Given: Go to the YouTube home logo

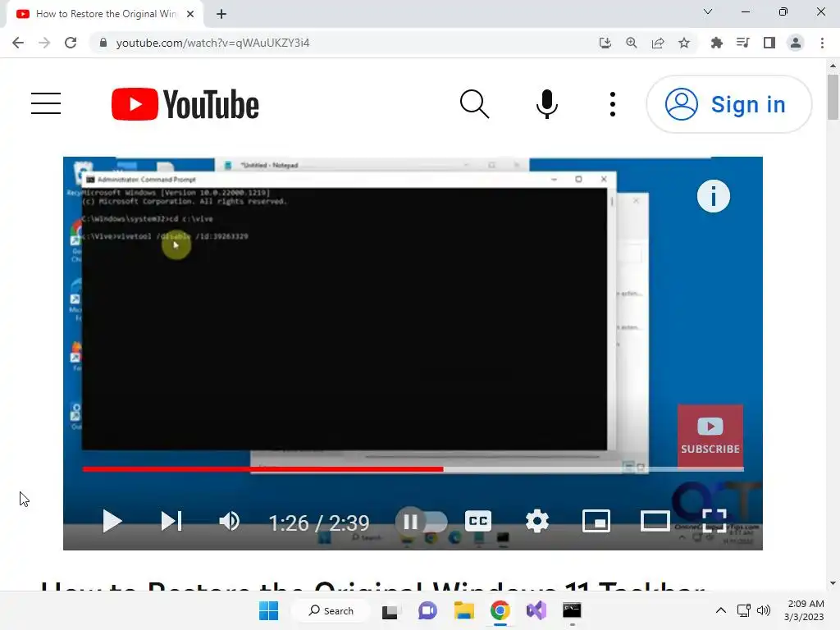Looking at the screenshot, I should (185, 104).
